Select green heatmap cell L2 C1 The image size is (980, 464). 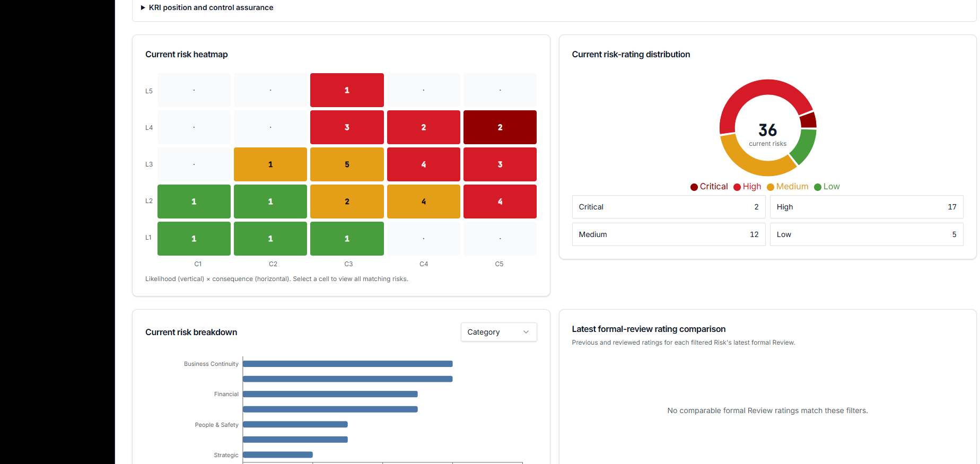[x=194, y=202]
